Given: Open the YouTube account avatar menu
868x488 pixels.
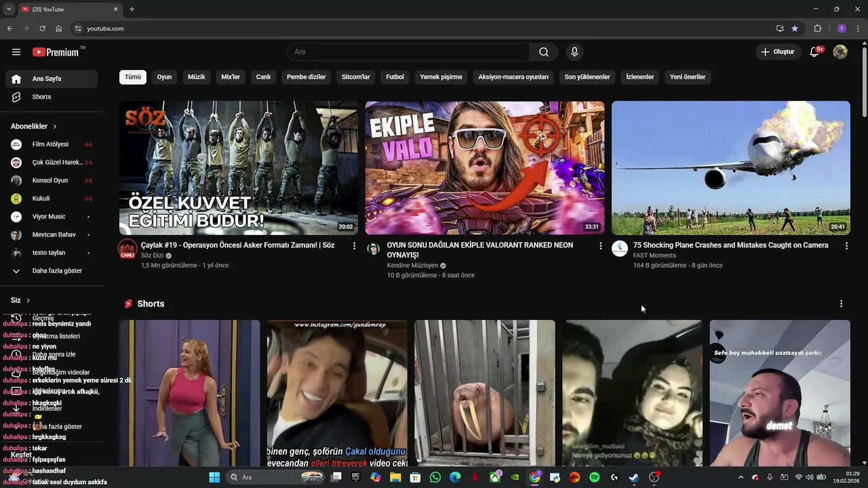Looking at the screenshot, I should point(840,52).
